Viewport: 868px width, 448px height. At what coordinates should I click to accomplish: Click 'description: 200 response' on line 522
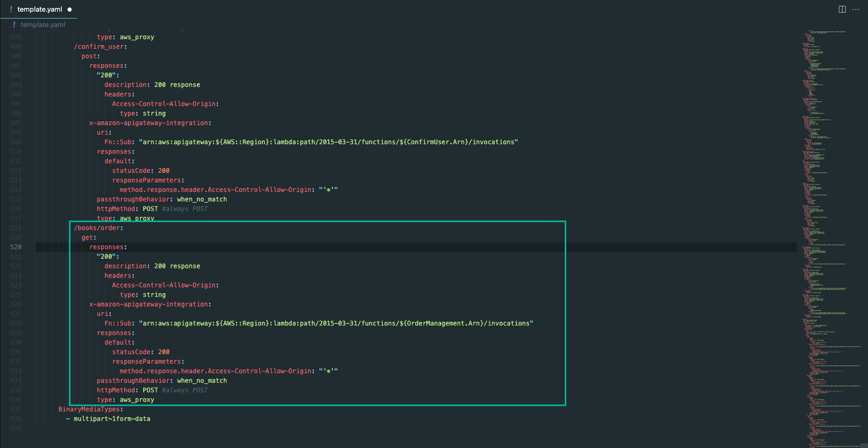point(152,266)
